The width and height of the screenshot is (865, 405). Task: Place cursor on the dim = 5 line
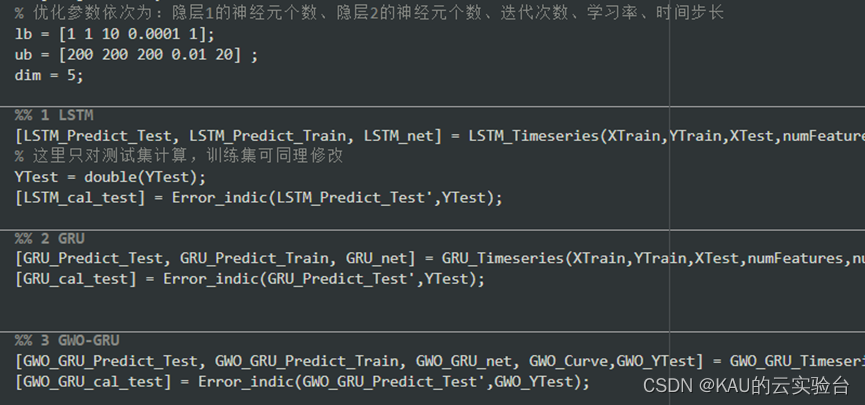(x=49, y=75)
